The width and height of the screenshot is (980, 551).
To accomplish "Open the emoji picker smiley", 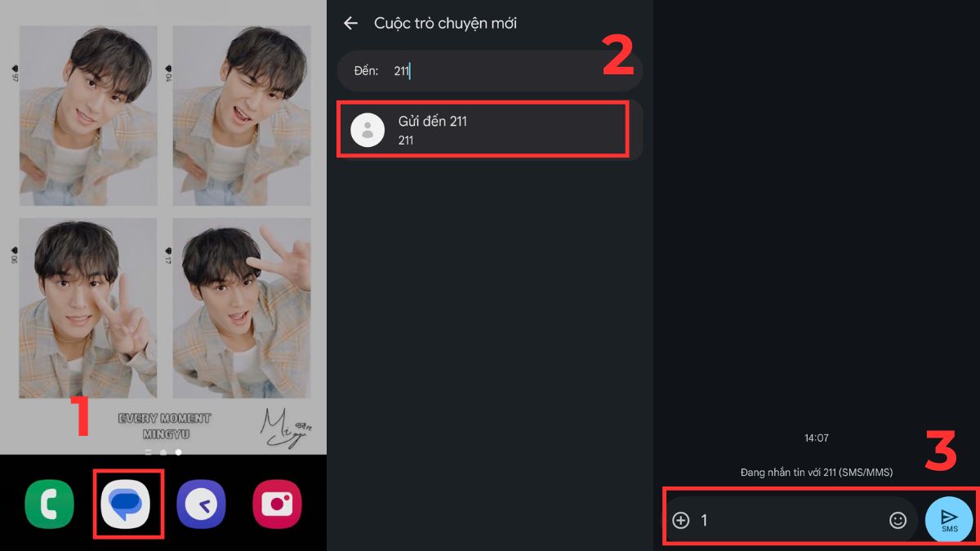I will click(x=898, y=520).
